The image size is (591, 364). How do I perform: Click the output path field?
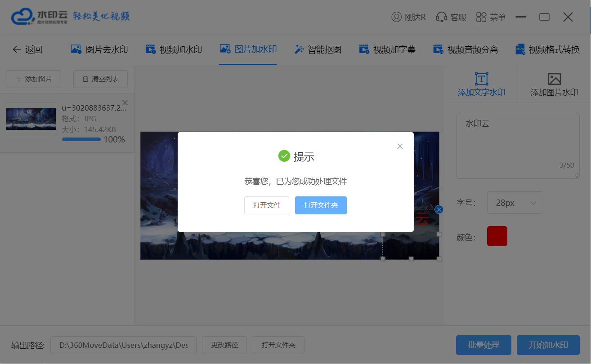(123, 345)
